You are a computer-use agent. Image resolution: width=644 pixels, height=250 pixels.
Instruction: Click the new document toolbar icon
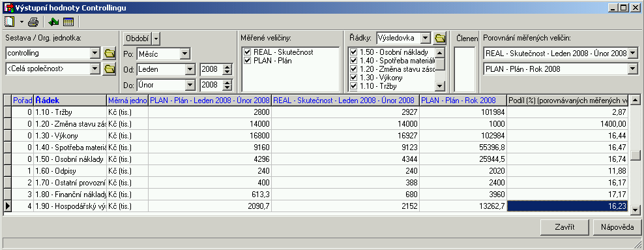pyautogui.click(x=9, y=22)
